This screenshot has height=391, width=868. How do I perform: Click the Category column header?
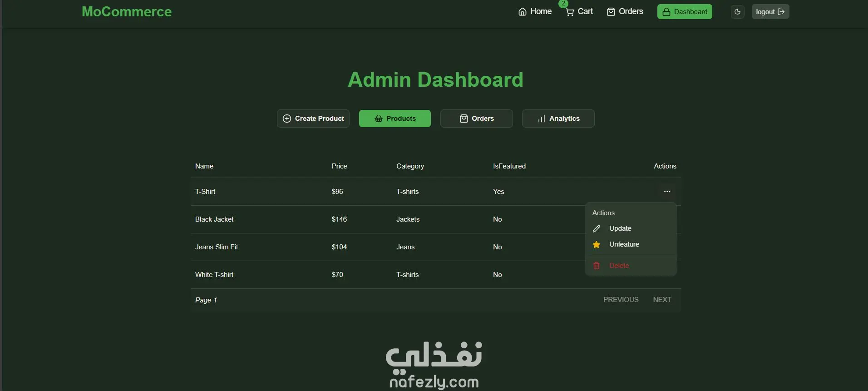pos(410,166)
